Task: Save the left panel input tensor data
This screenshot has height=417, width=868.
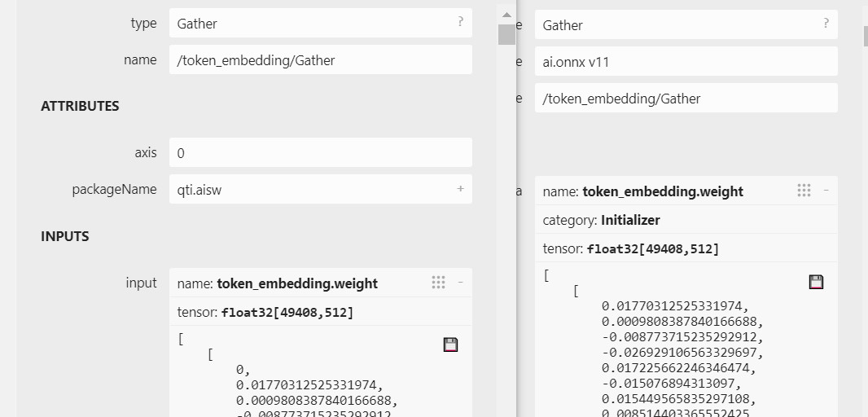Action: 450,345
